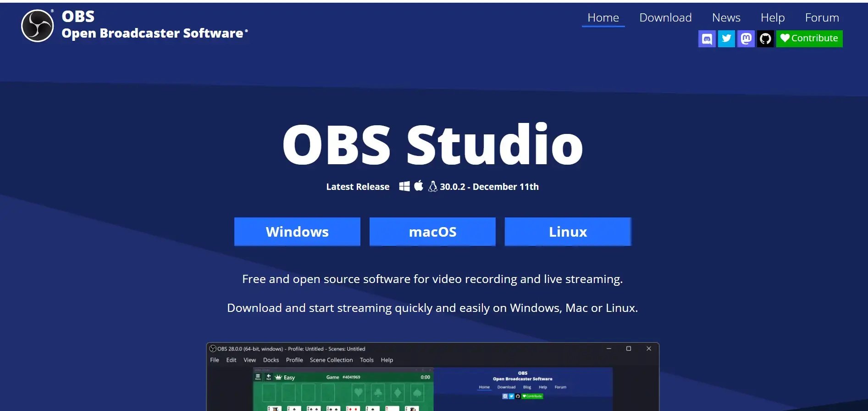Click the Linux penguin icon beside Latest Release
The height and width of the screenshot is (411, 868).
pos(432,186)
